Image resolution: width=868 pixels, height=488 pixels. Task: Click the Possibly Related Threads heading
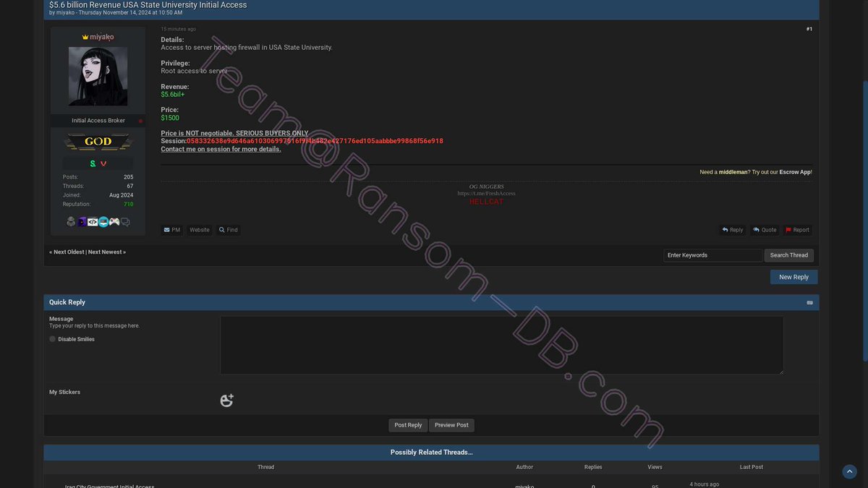click(x=431, y=453)
